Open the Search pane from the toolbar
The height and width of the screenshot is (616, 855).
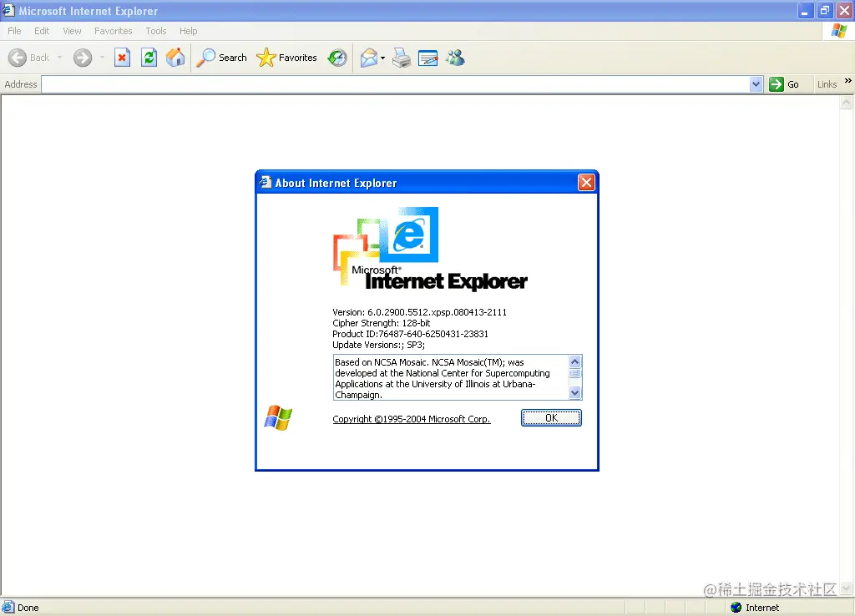coord(221,58)
